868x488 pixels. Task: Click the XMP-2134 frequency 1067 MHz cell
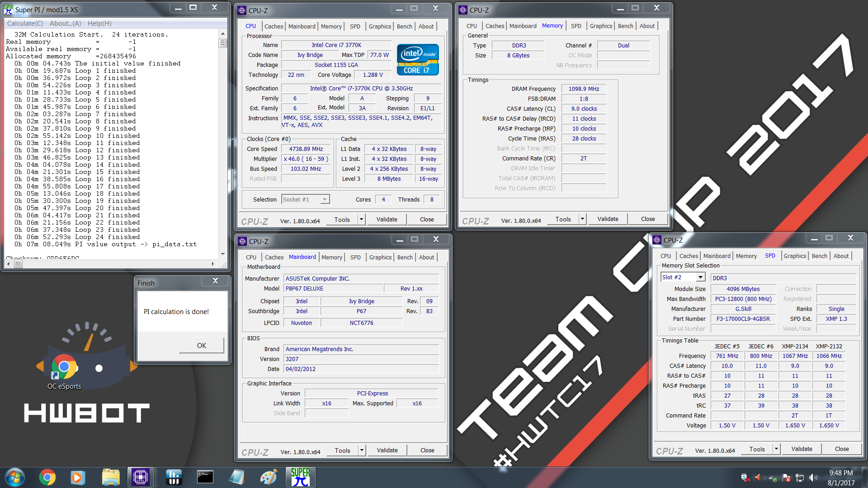795,356
